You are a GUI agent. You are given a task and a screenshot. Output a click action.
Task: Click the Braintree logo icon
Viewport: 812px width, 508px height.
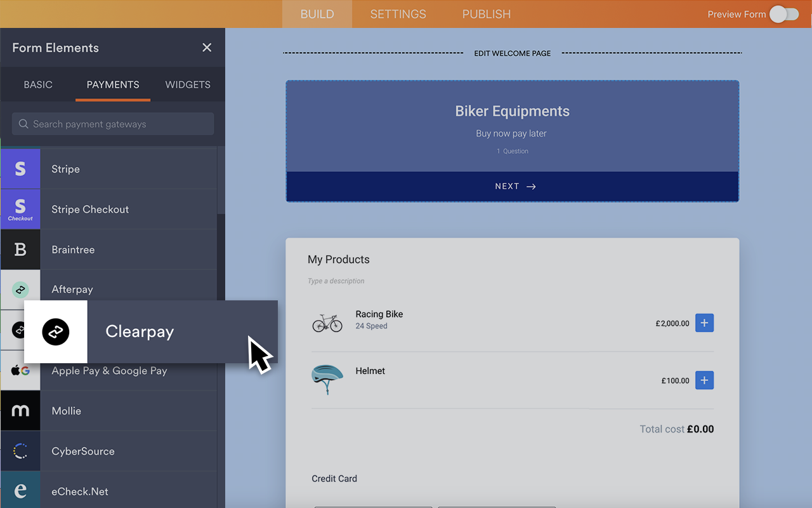pos(20,250)
